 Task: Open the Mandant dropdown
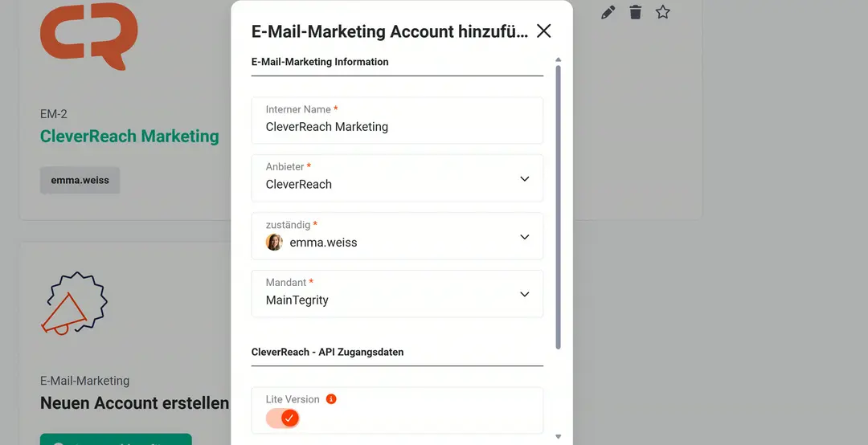click(397, 294)
